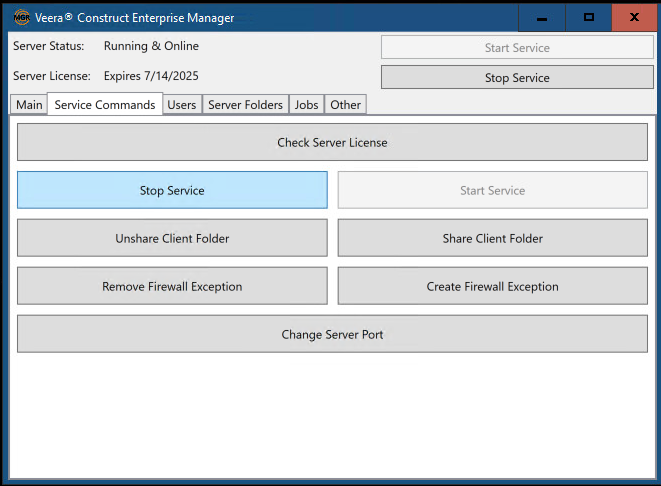Viewport: 661px width, 486px height.
Task: Click Share Client Folder button
Action: coord(492,239)
